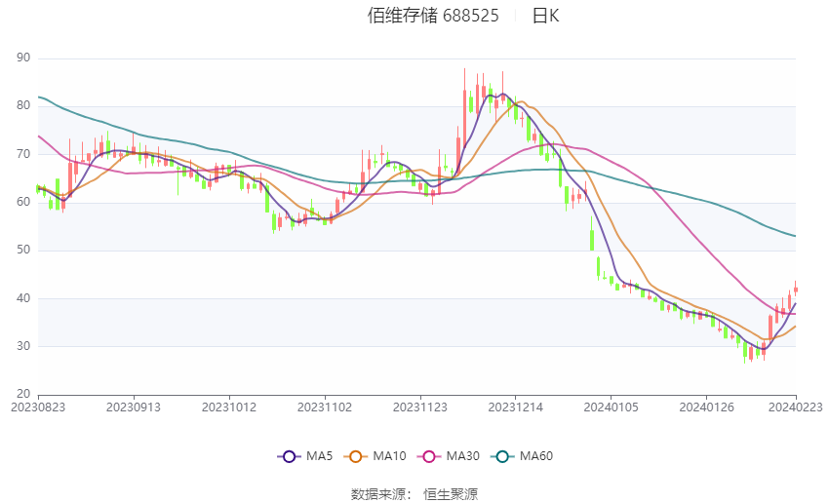Click x-axis date label 20240105
Screen dimensions: 829x504
[x=611, y=407]
